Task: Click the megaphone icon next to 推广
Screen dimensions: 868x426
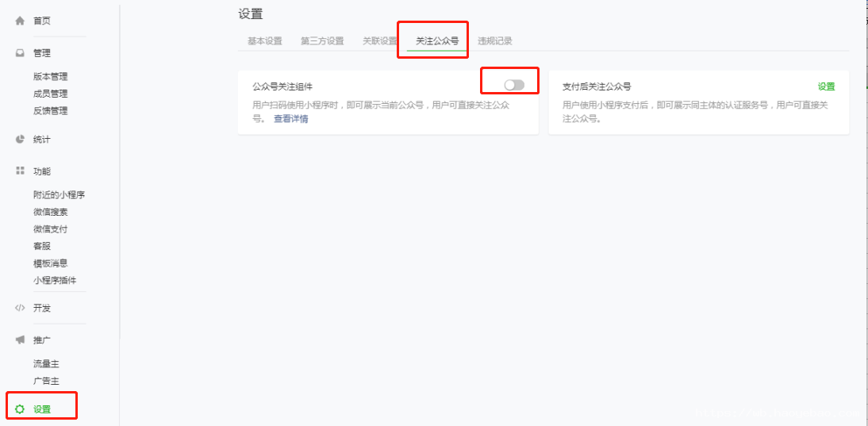Action: (x=20, y=340)
